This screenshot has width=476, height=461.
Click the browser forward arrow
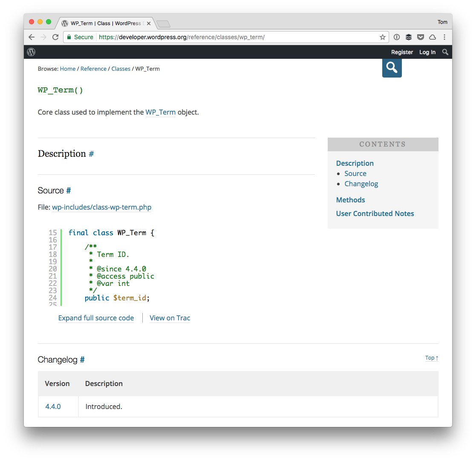(x=43, y=37)
